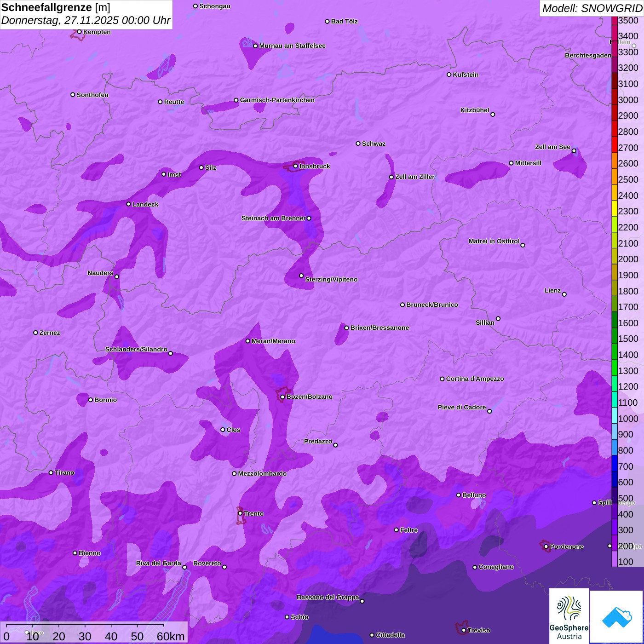
Task: Click the Treviso marker dot
Action: [464, 630]
